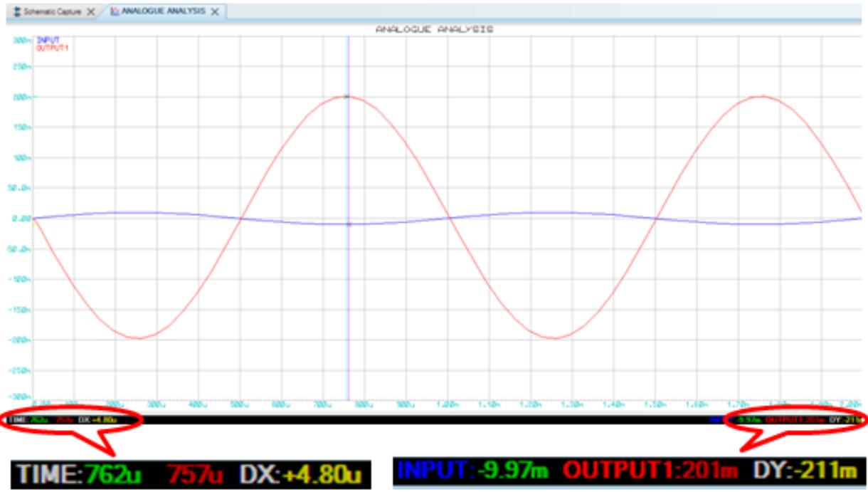The image size is (868, 492).
Task: Close the Schematic Capture tab
Action: click(90, 12)
